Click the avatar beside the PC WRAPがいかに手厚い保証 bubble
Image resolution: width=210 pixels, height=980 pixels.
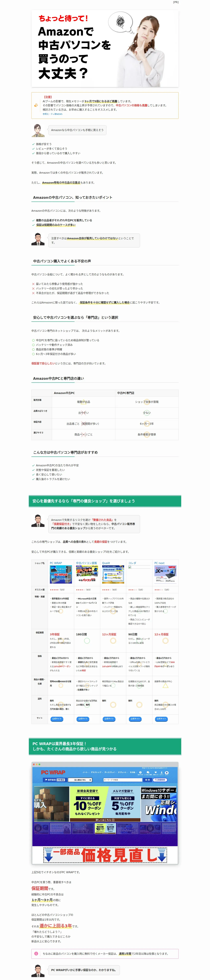coord(38,971)
